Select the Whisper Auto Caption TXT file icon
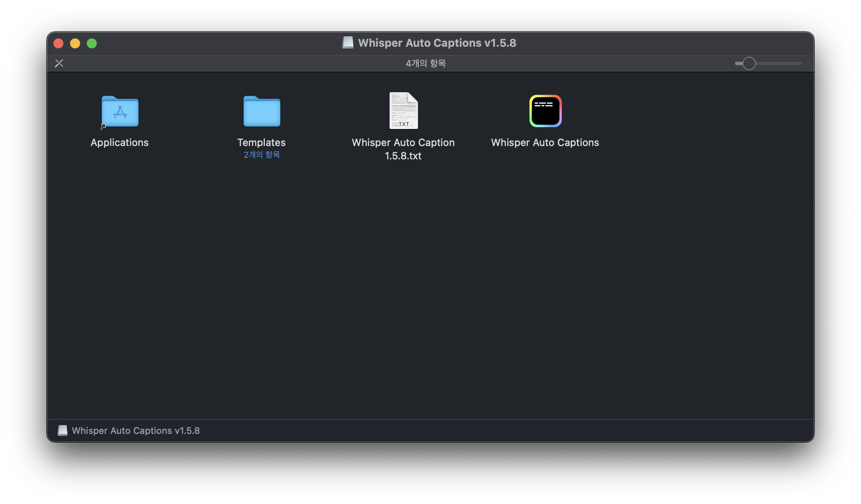The height and width of the screenshot is (504, 861). pyautogui.click(x=403, y=111)
